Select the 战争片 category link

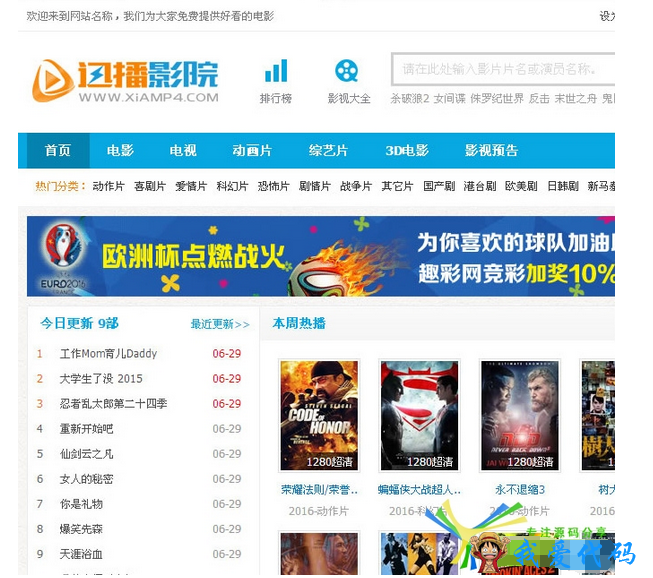tap(356, 186)
